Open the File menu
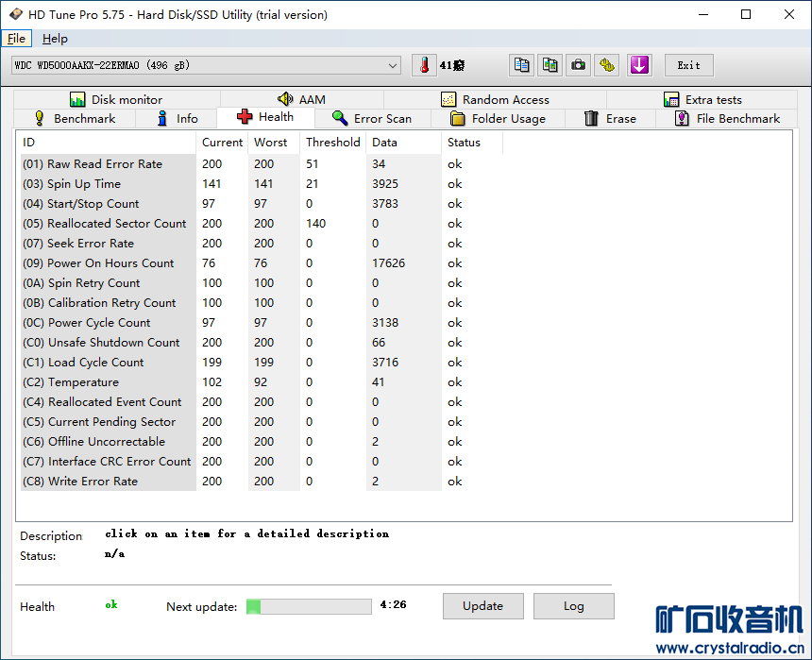Image resolution: width=812 pixels, height=660 pixels. (x=16, y=39)
